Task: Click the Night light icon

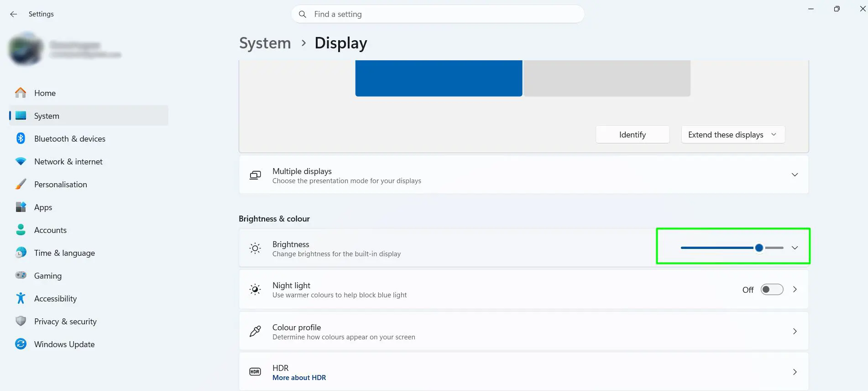Action: coord(255,290)
